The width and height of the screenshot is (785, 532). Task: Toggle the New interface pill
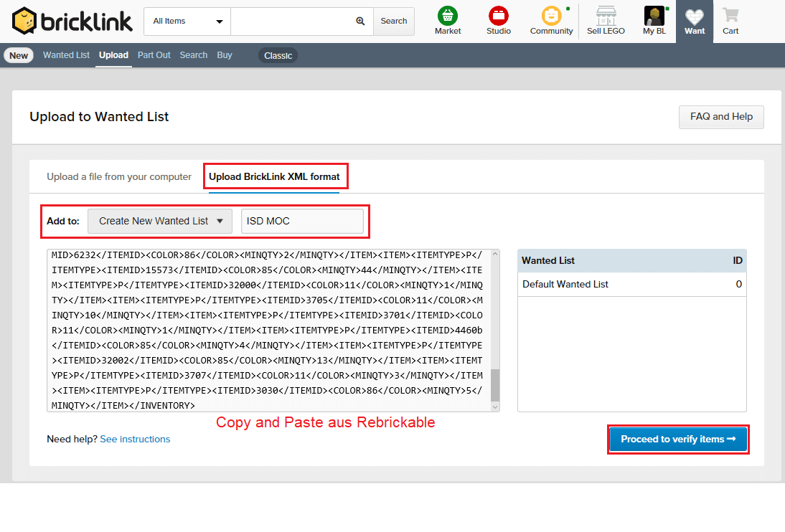tap(19, 55)
